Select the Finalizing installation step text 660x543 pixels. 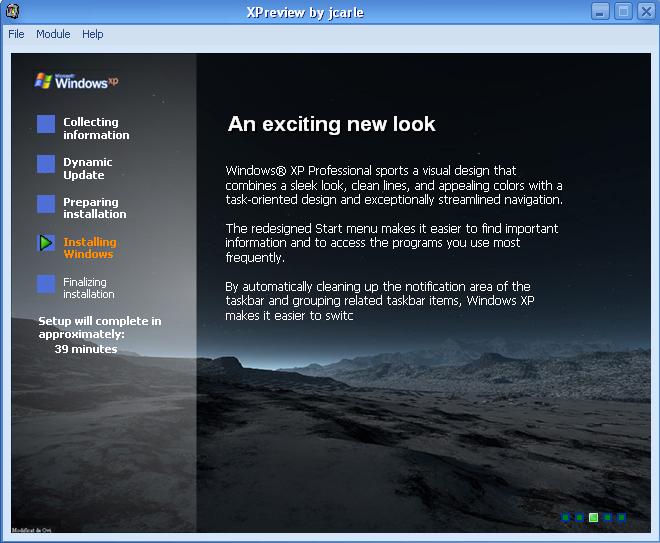click(88, 288)
